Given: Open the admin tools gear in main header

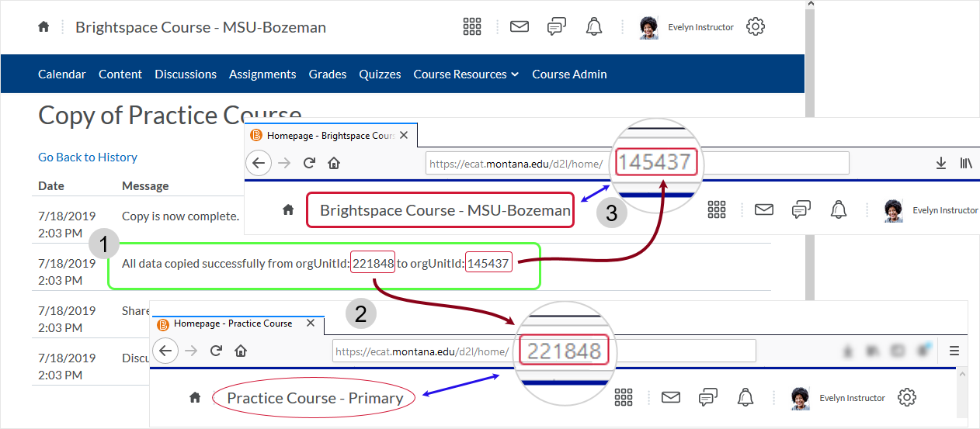Looking at the screenshot, I should (x=755, y=27).
